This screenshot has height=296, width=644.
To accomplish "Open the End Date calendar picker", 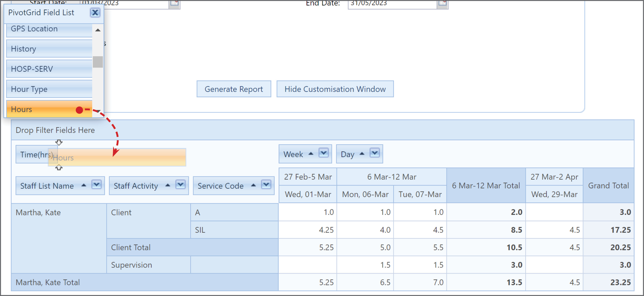I will 442,3.
